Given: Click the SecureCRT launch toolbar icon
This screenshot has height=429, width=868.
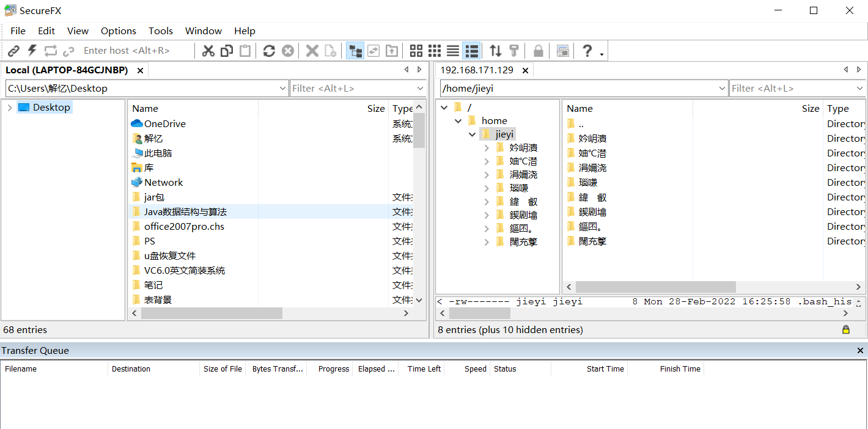Looking at the screenshot, I should point(563,51).
